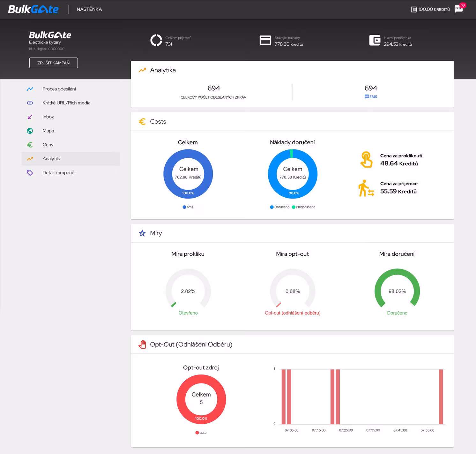Click the Costs euro heading icon
Image resolution: width=476 pixels, height=454 pixels.
pos(142,122)
